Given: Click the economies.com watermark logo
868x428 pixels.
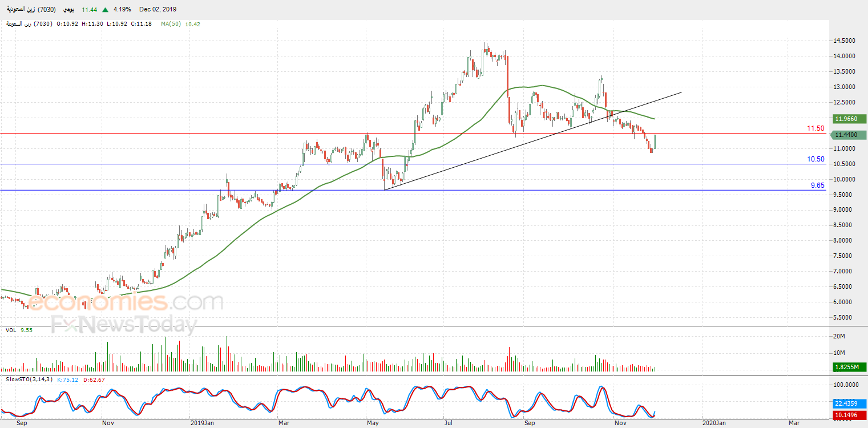Looking at the screenshot, I should tap(126, 302).
